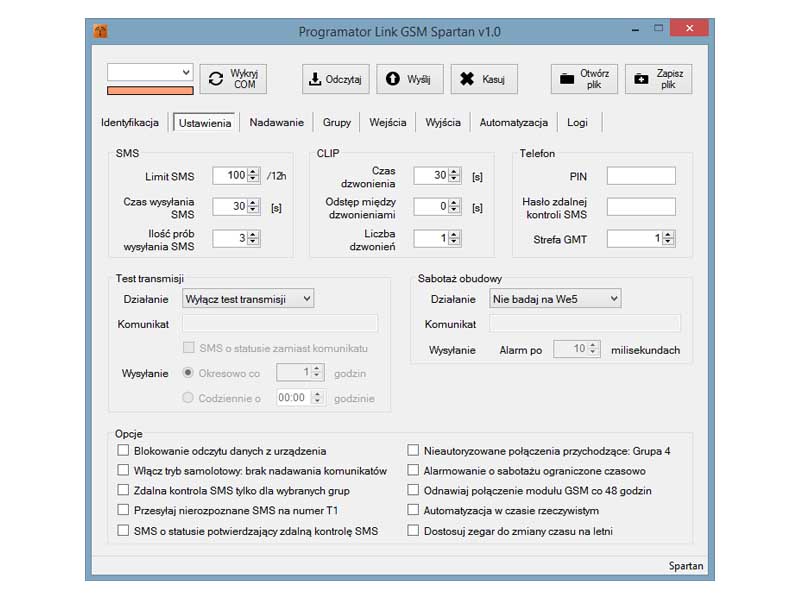Image resolution: width=800 pixels, height=600 pixels.
Task: Close the Programator Link GSM Spartan window
Action: coord(689,28)
